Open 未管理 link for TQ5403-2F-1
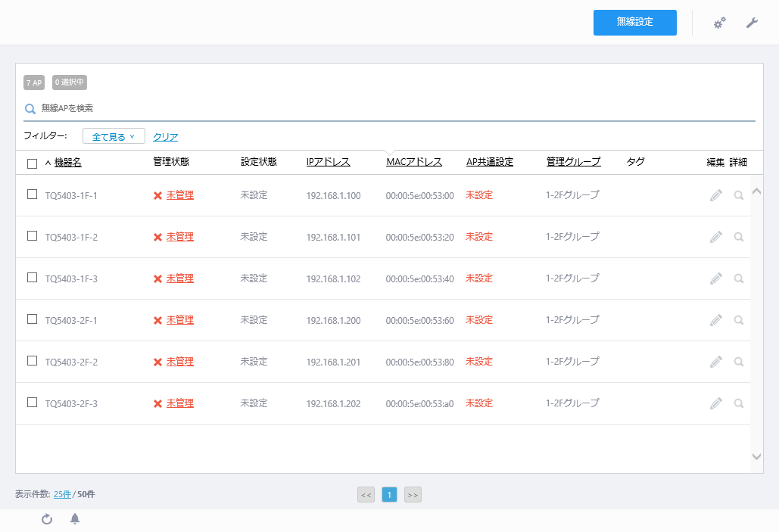The width and height of the screenshot is (779, 532). point(180,320)
